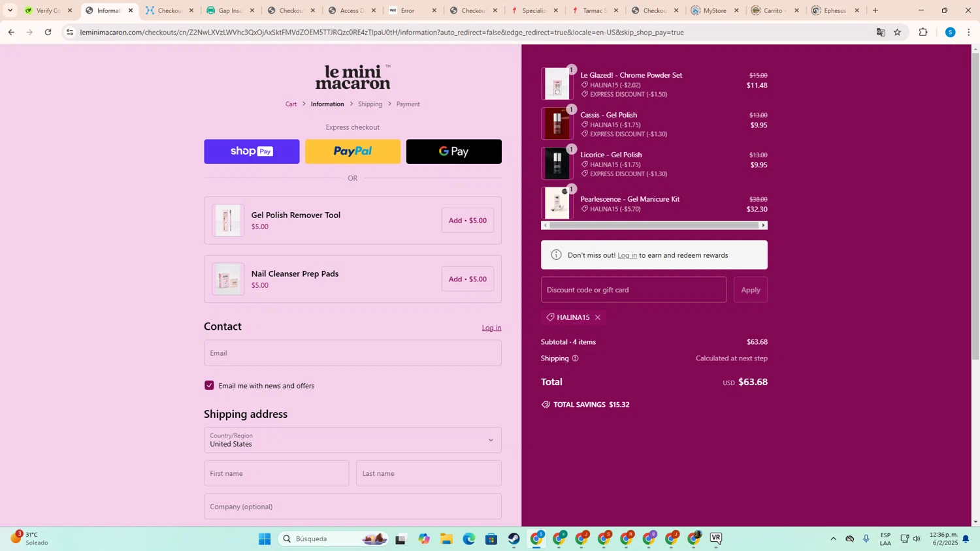Open the browser extensions puzzle icon
The image size is (980, 551).
click(x=923, y=32)
